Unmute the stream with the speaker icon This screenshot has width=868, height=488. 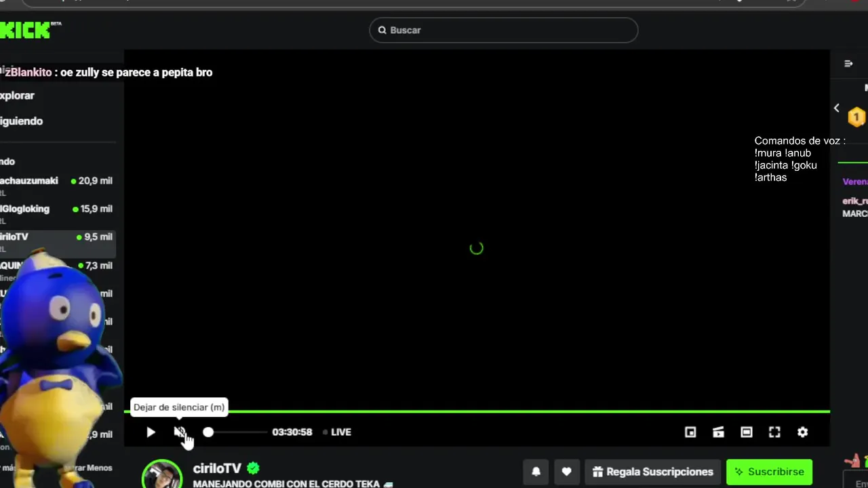pyautogui.click(x=180, y=432)
